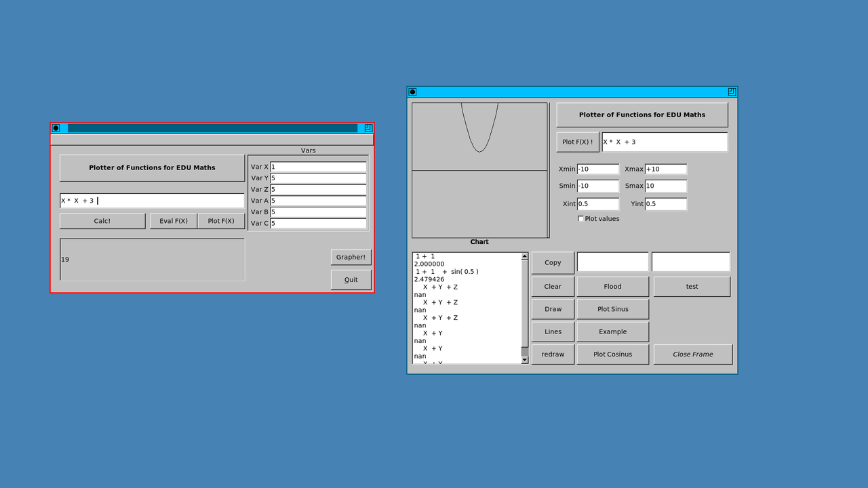Click the maximize icon on the Chart window
The width and height of the screenshot is (868, 488).
click(730, 91)
